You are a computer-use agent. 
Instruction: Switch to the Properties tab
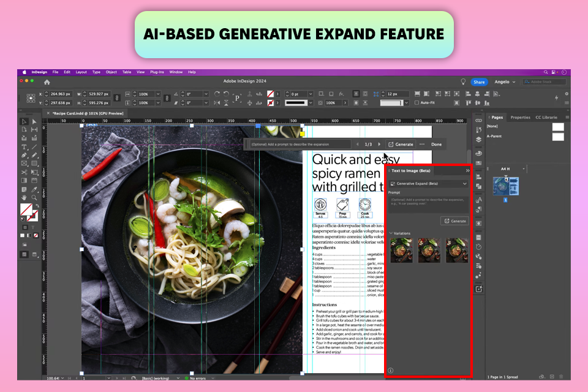(x=520, y=118)
